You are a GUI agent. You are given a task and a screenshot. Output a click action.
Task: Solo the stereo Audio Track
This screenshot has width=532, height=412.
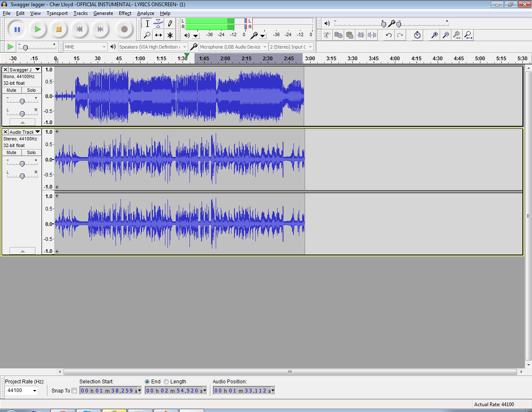pyautogui.click(x=31, y=152)
